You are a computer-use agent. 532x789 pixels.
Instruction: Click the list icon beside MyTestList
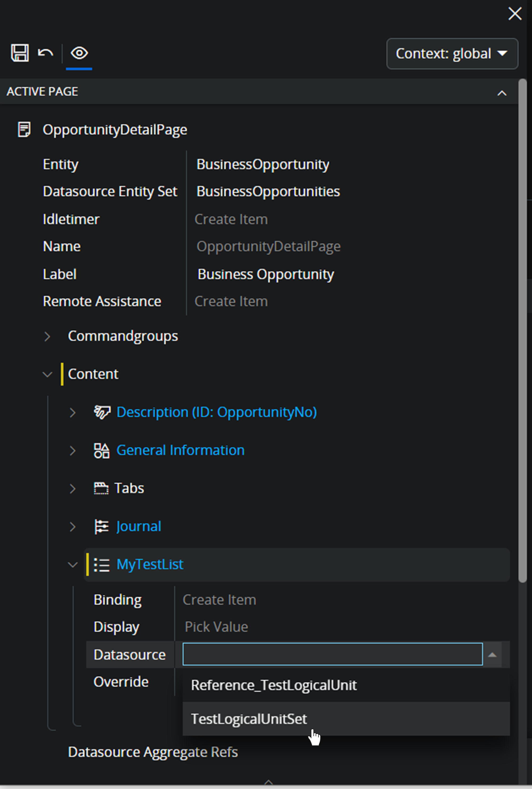coord(102,564)
